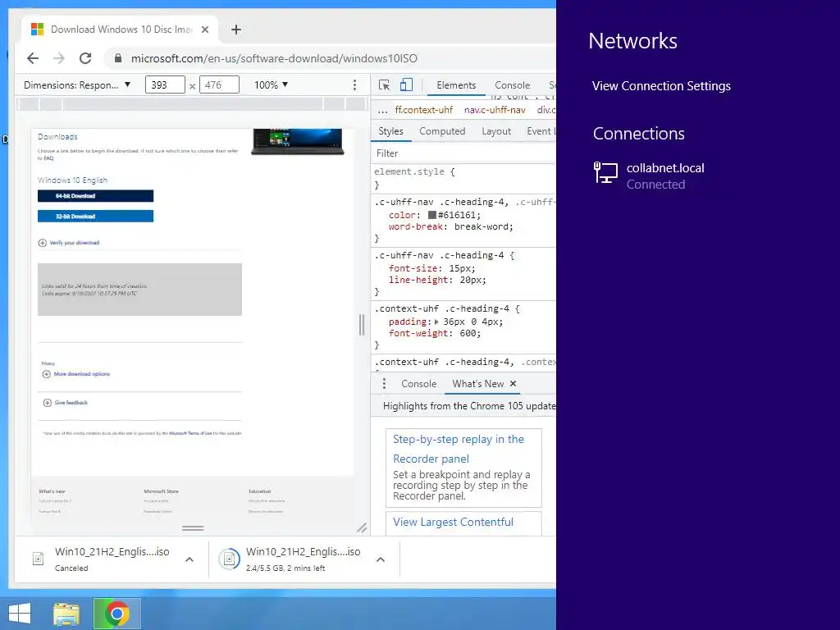
Task: Open the 100% zoom dropdown
Action: point(271,84)
